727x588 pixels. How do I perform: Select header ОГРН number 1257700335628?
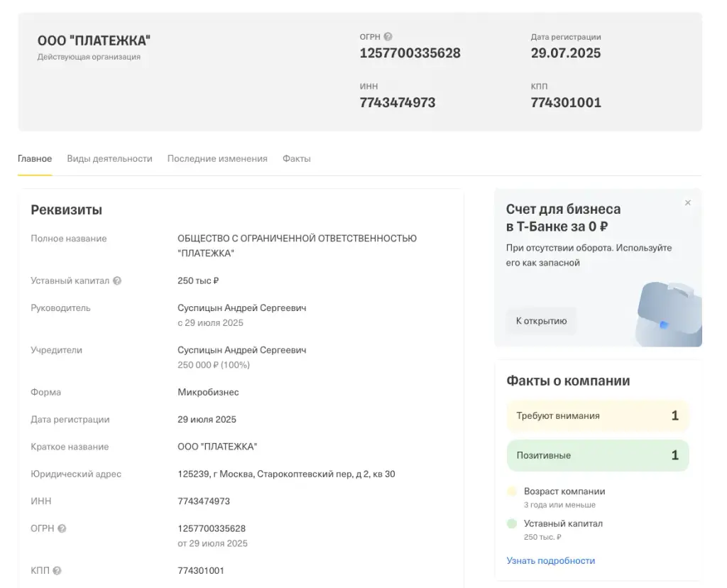(x=410, y=53)
